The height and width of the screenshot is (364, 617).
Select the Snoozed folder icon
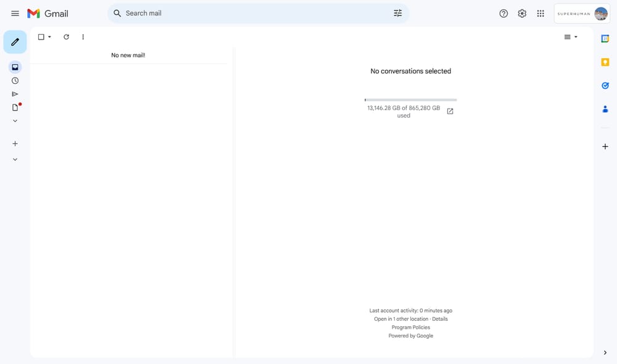15,80
